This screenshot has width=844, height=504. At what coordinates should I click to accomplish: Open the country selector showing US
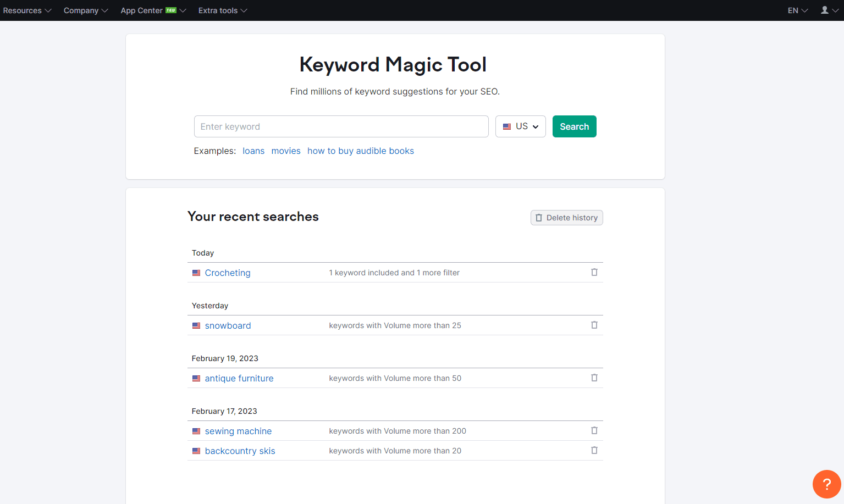point(520,126)
